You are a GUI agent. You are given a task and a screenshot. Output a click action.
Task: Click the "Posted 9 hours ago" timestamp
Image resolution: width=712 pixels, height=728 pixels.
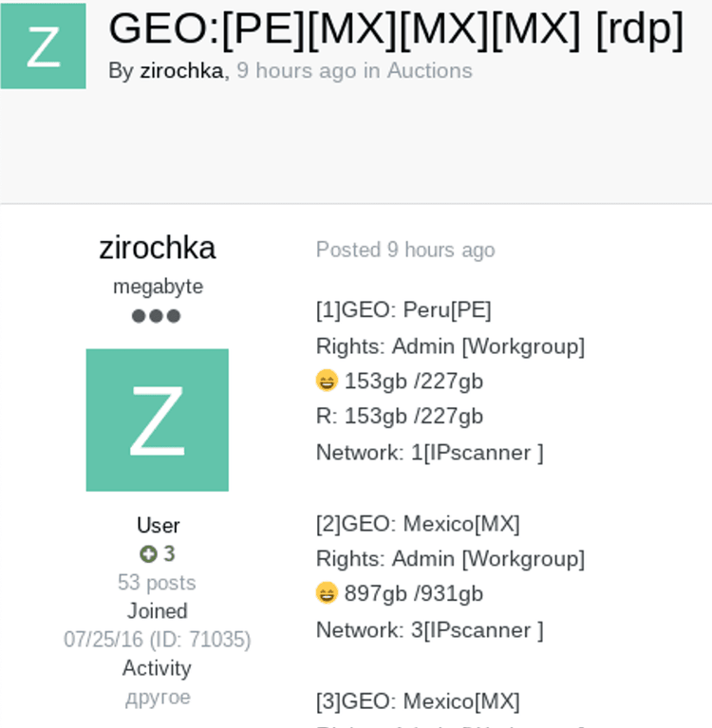pyautogui.click(x=405, y=250)
